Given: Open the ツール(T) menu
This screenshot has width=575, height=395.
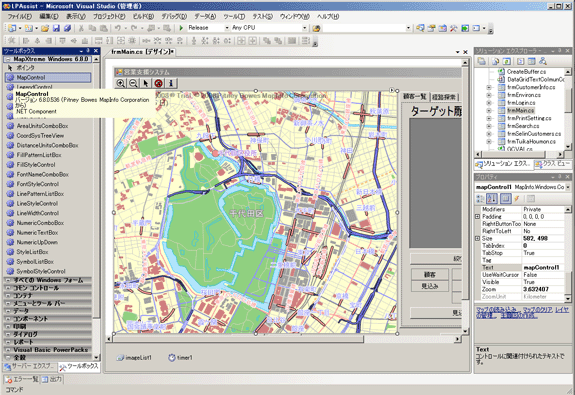Looking at the screenshot, I should tap(234, 17).
